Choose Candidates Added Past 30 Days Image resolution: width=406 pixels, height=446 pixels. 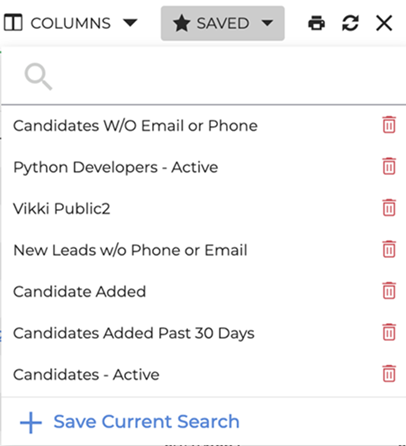tap(134, 333)
